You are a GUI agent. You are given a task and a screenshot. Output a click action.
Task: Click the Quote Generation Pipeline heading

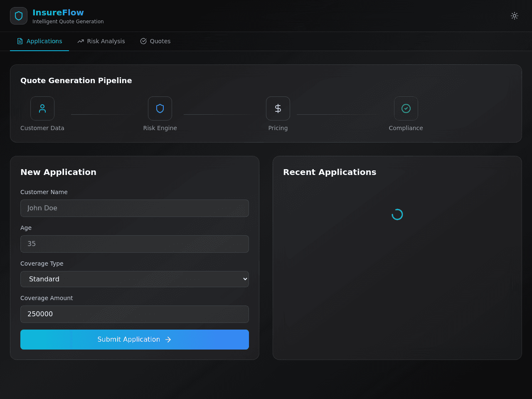[x=76, y=81]
